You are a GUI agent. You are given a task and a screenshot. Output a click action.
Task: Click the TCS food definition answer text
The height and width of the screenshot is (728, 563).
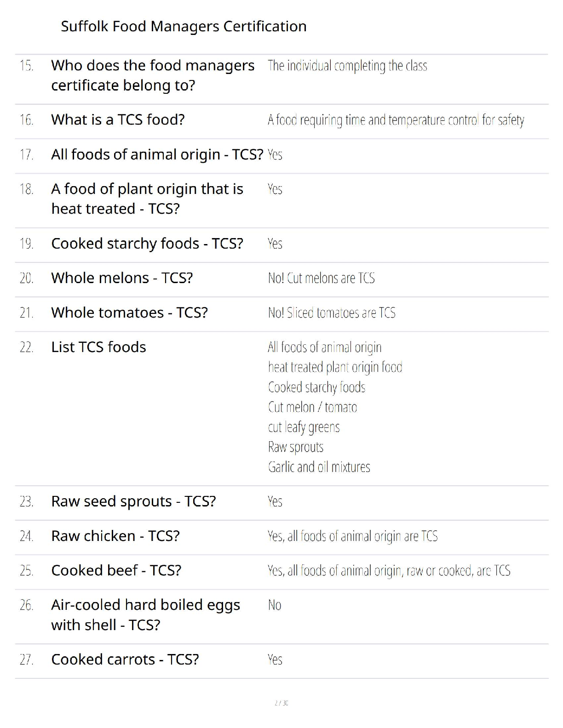pos(396,120)
